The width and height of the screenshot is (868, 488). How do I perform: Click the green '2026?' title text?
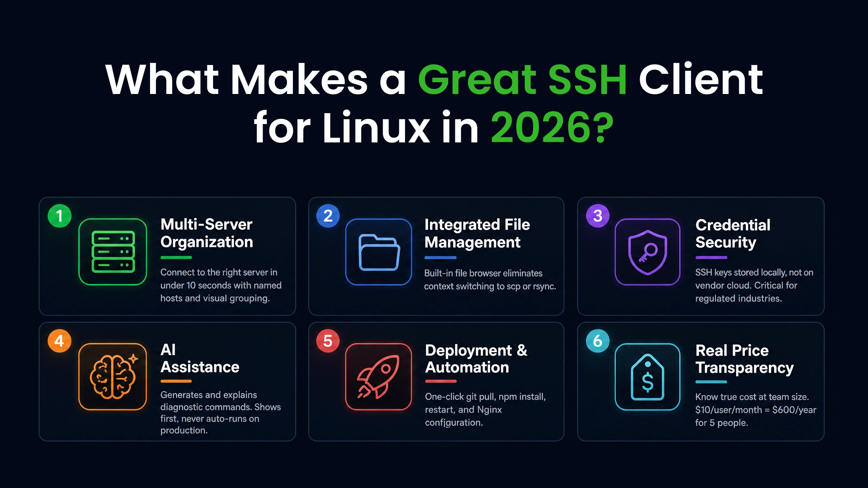pos(552,128)
